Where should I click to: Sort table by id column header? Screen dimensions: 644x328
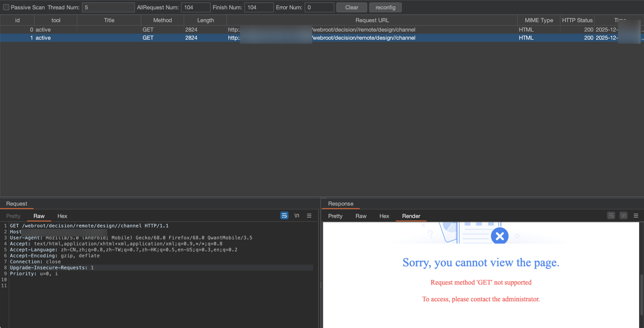click(17, 20)
